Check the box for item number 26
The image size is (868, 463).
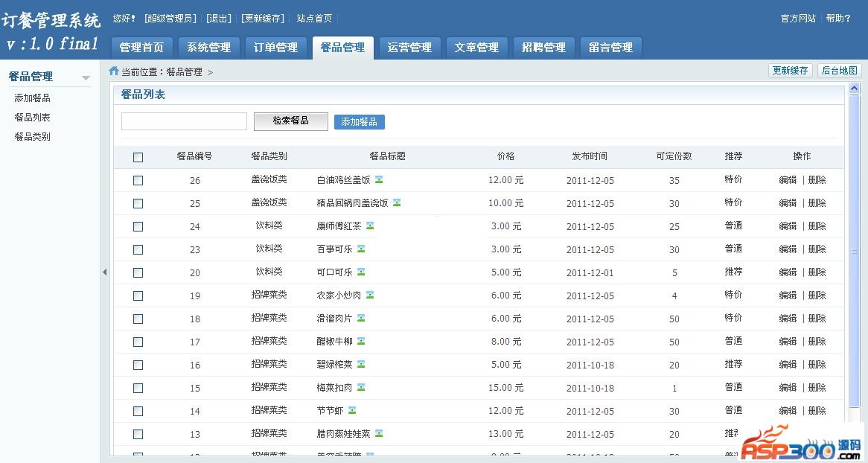(138, 180)
